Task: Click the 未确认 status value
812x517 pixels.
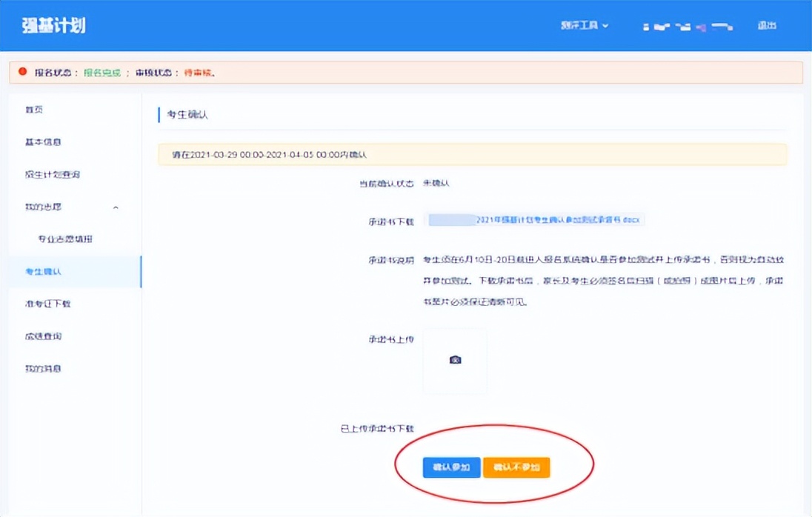Action: pyautogui.click(x=436, y=183)
